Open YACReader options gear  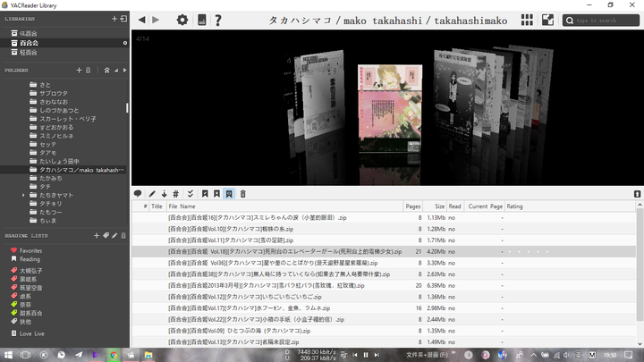[x=182, y=20]
